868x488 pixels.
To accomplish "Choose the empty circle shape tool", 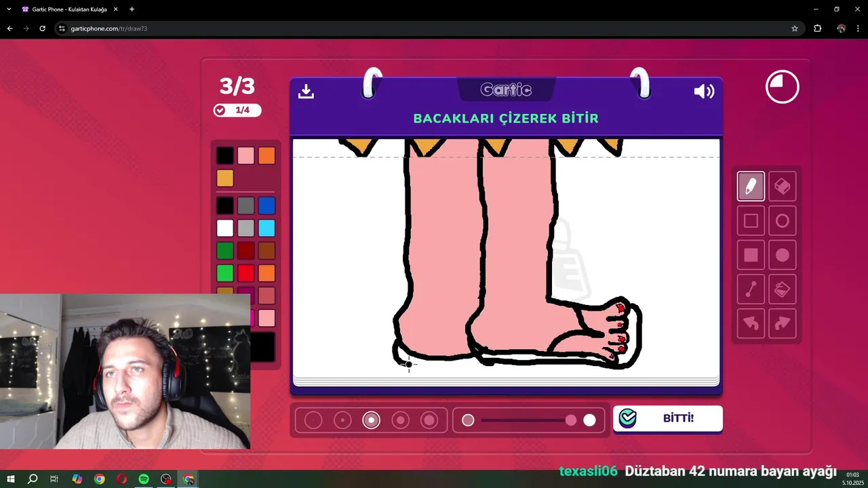I will (783, 221).
